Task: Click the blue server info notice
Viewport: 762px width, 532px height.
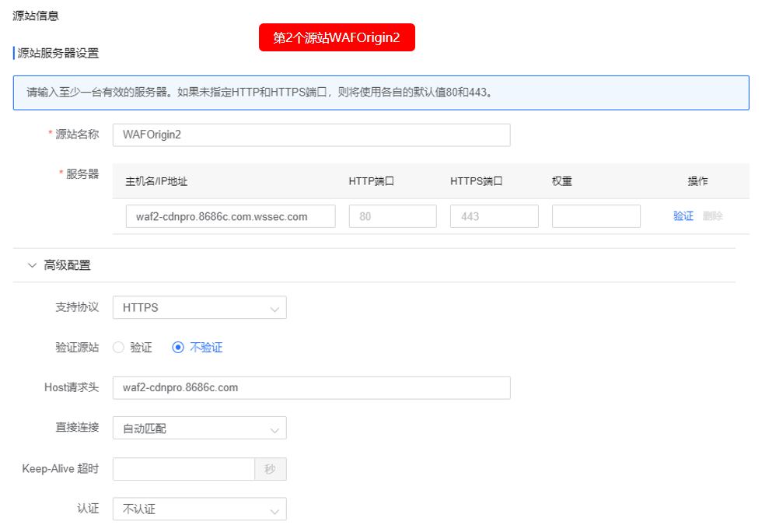Action: pyautogui.click(x=381, y=93)
